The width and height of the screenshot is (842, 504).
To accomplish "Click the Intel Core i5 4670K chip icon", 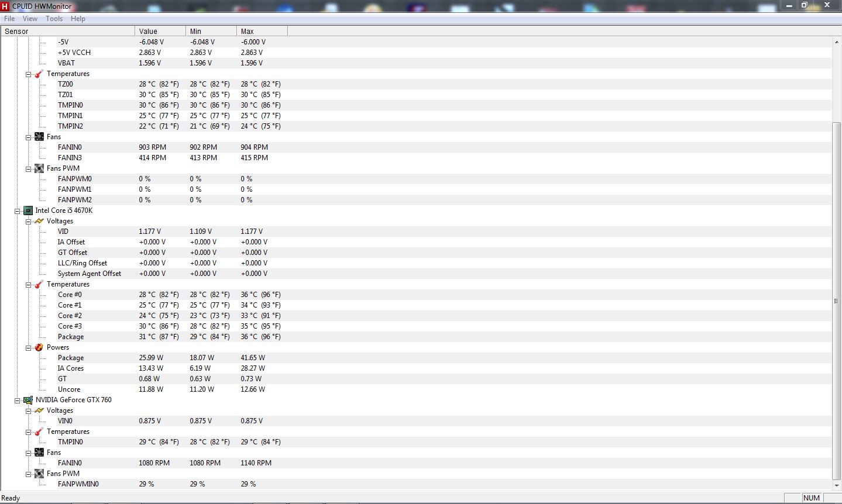I will [28, 210].
